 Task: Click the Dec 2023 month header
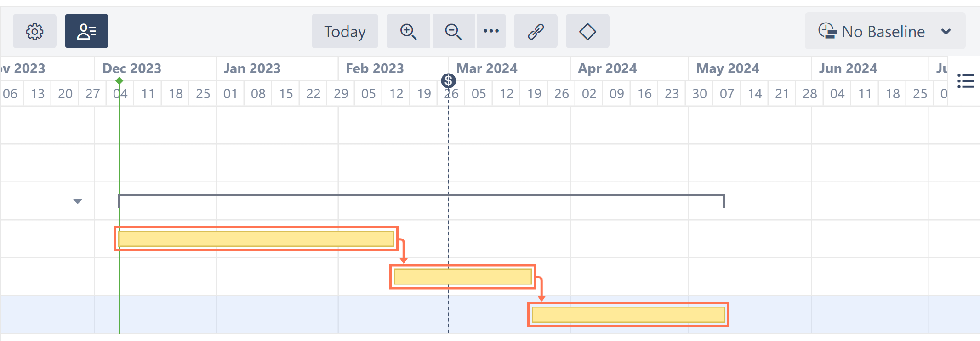[x=132, y=68]
